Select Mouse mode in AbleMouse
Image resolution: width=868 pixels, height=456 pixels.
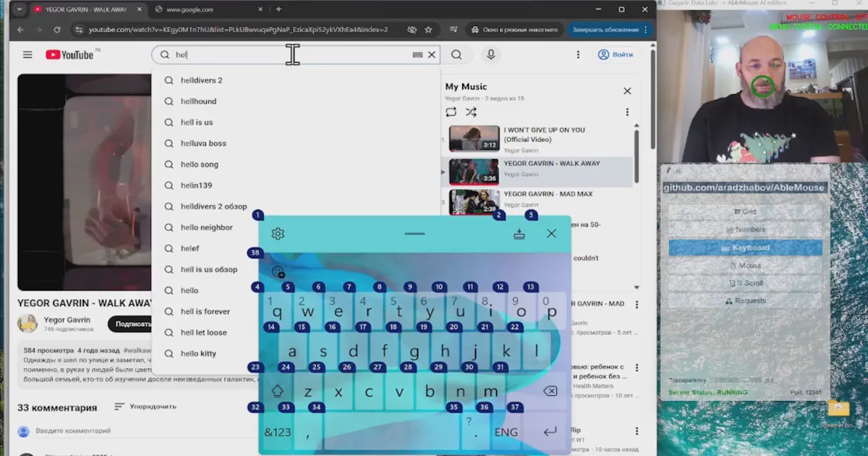point(745,266)
